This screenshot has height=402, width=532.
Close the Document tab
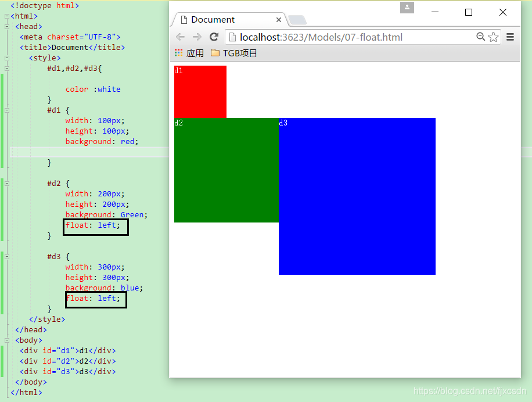[x=279, y=20]
